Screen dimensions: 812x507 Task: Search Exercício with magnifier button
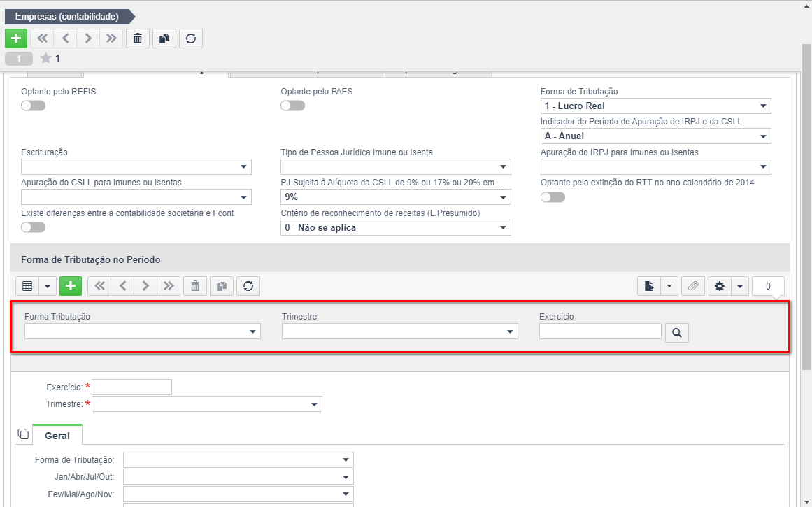click(x=677, y=332)
